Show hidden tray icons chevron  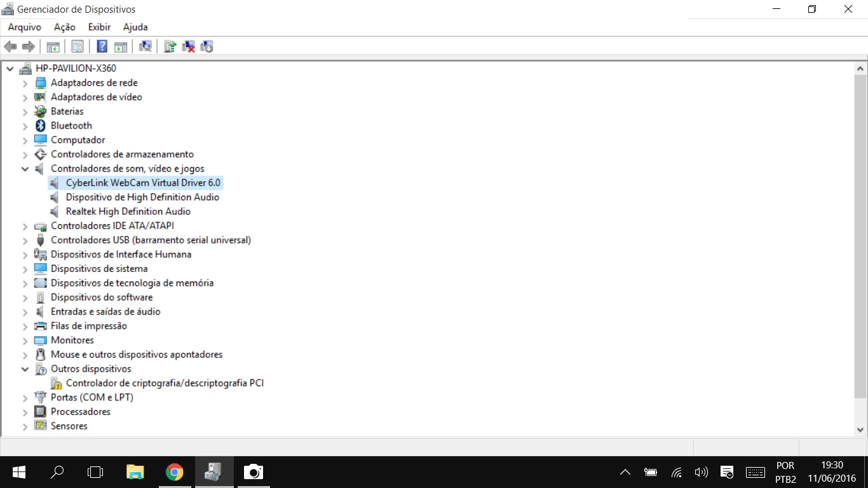click(625, 472)
